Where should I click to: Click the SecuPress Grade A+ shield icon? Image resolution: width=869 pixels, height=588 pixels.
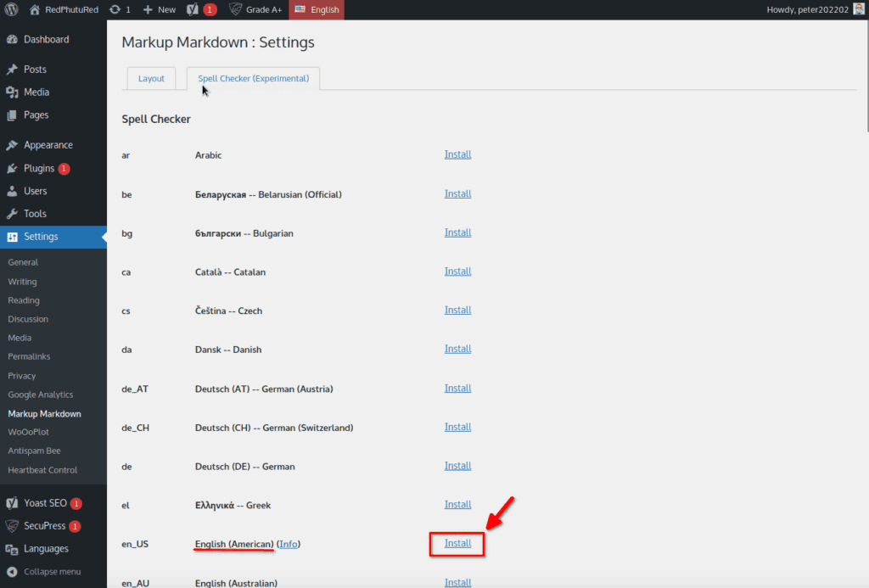[x=235, y=9]
